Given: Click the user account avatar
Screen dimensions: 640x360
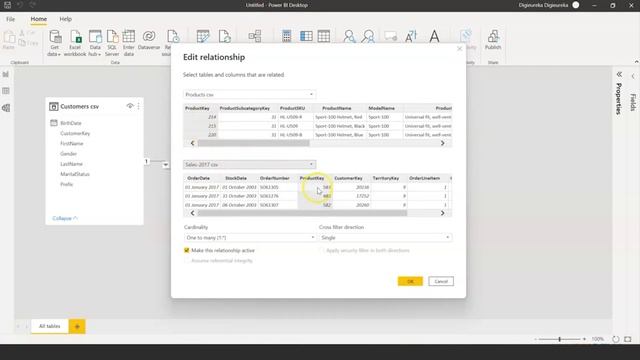Looking at the screenshot, I should 576,5.
